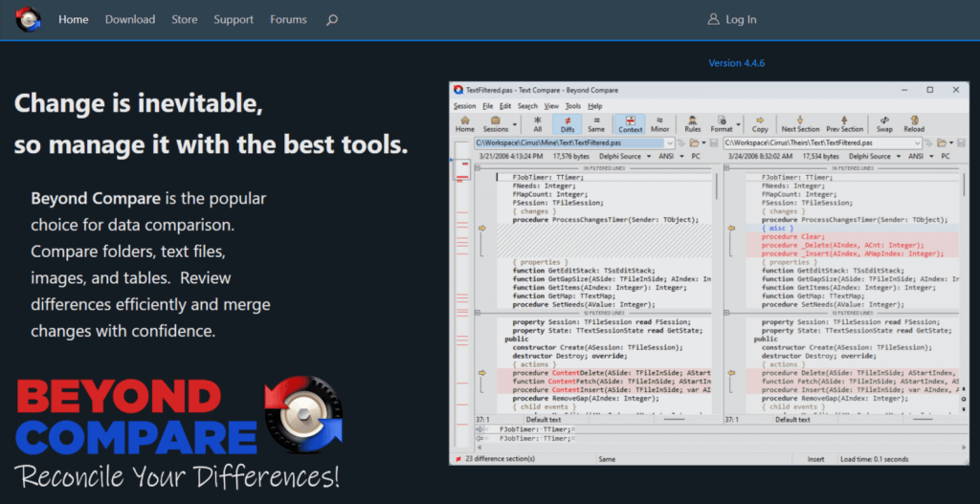The image size is (980, 504).
Task: Open the website search magnifier icon
Action: [332, 20]
